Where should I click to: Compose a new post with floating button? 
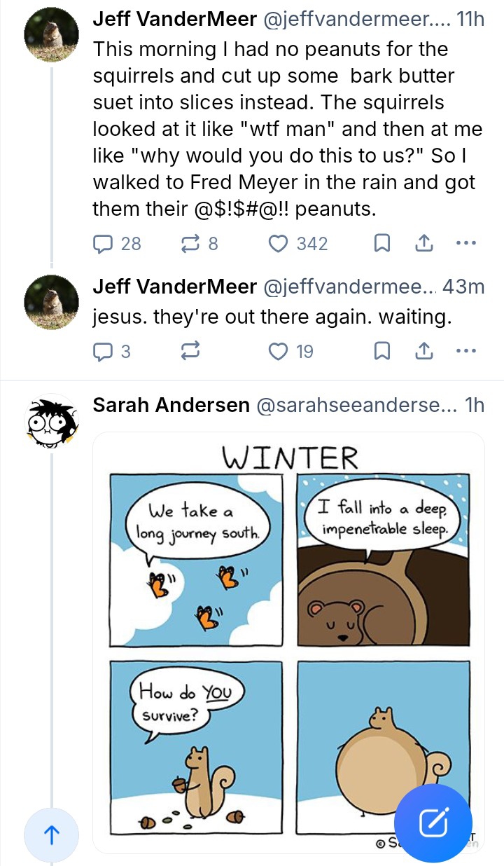click(433, 823)
